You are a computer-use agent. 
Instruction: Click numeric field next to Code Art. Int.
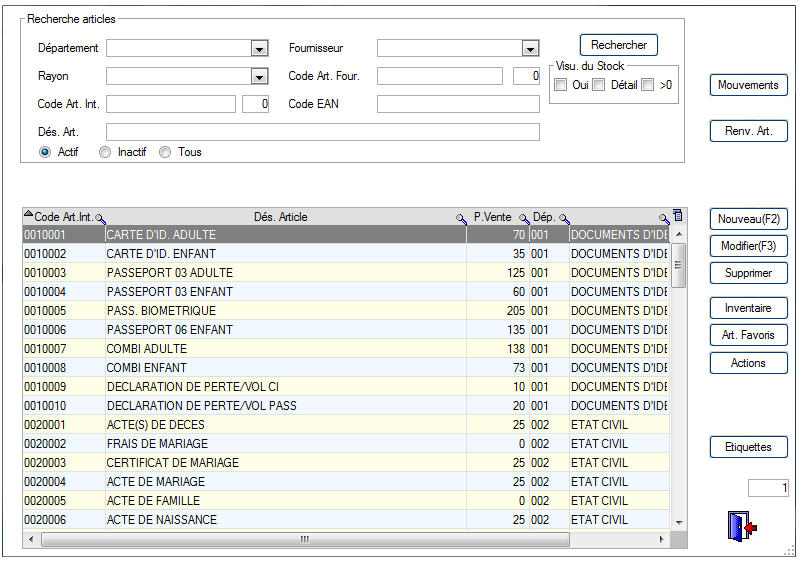pyautogui.click(x=256, y=104)
